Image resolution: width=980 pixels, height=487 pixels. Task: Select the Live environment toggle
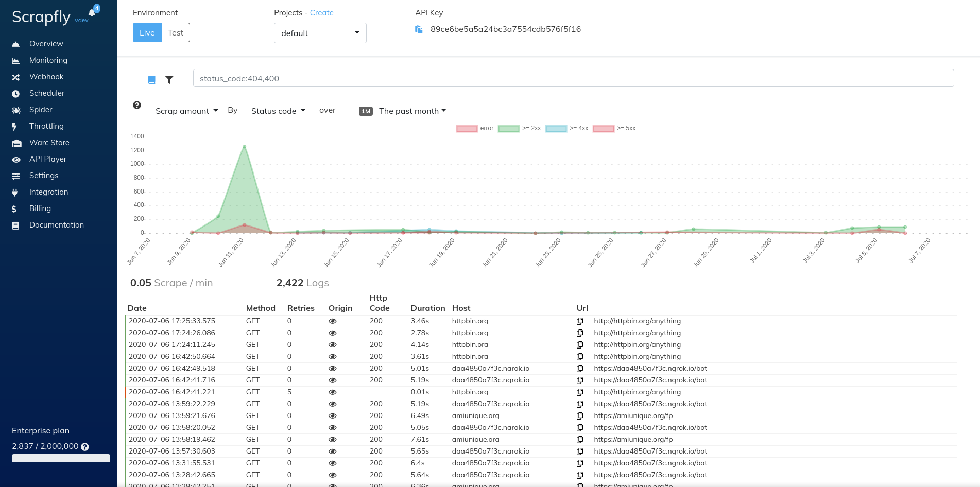[x=147, y=32]
